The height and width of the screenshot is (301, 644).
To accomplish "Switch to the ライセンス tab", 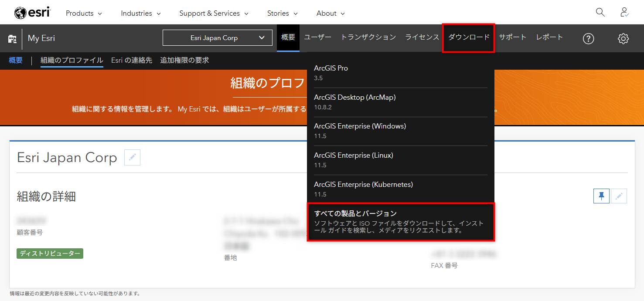I will pos(422,37).
